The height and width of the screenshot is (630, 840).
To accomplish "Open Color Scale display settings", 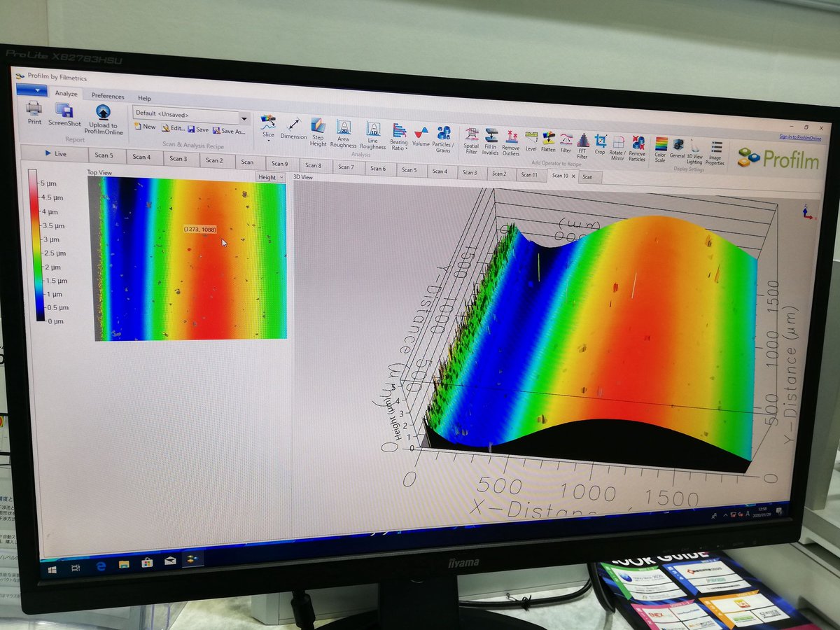I will [x=660, y=149].
